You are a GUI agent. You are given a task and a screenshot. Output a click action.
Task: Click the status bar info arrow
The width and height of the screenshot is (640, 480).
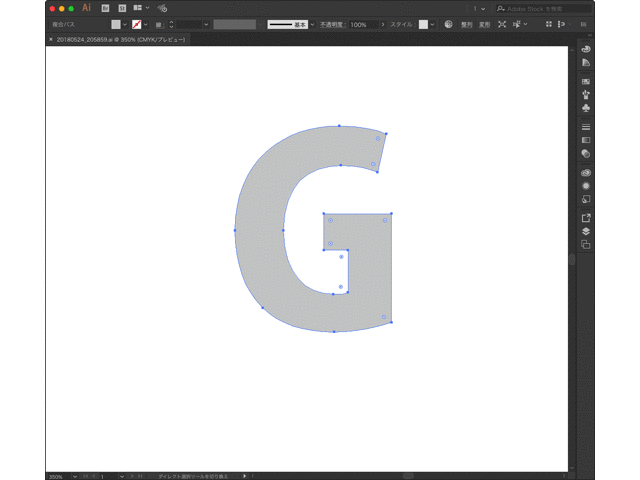coord(244,476)
